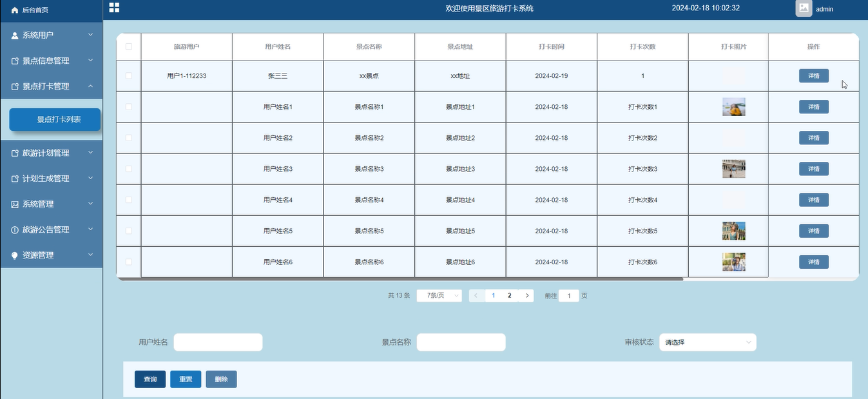
Task: Click the 删除 delete button
Action: (x=221, y=380)
